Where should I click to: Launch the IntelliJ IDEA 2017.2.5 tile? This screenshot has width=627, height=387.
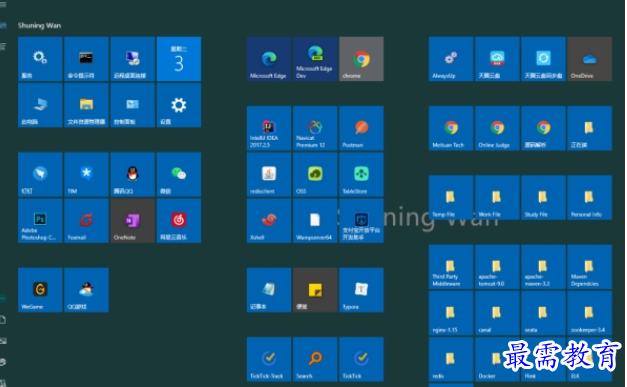(x=269, y=128)
